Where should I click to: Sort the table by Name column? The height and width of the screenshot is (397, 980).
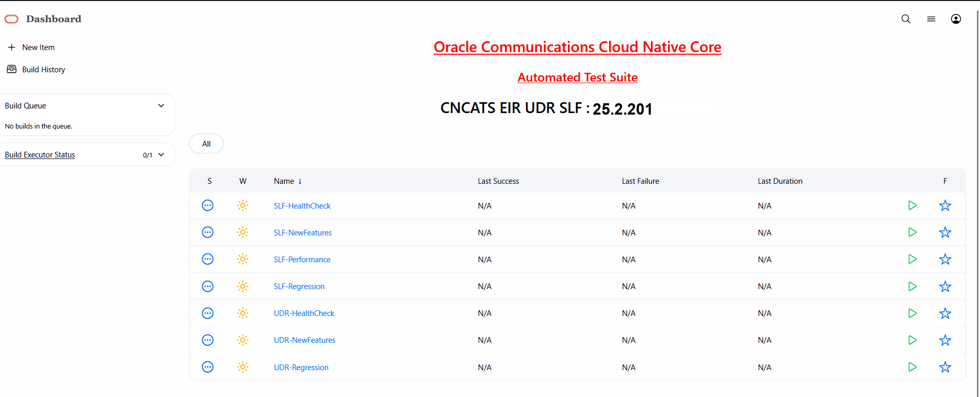point(288,181)
